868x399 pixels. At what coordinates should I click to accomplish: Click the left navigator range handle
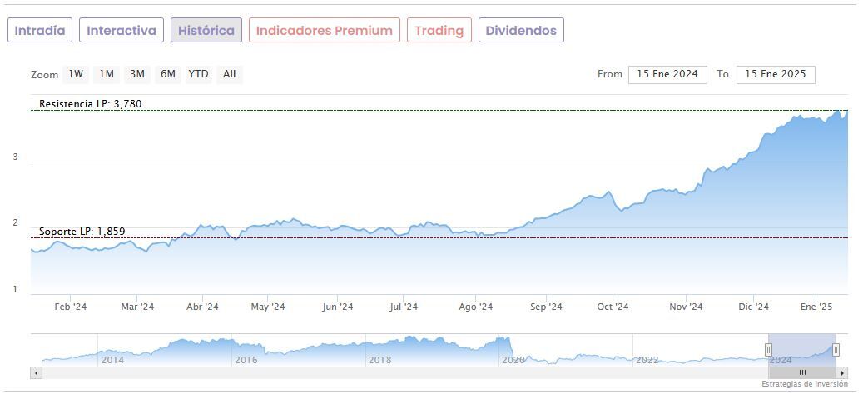tap(769, 350)
